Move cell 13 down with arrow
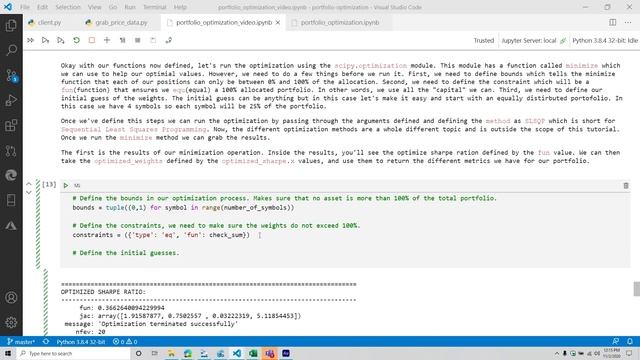640x360 pixels. (29, 192)
